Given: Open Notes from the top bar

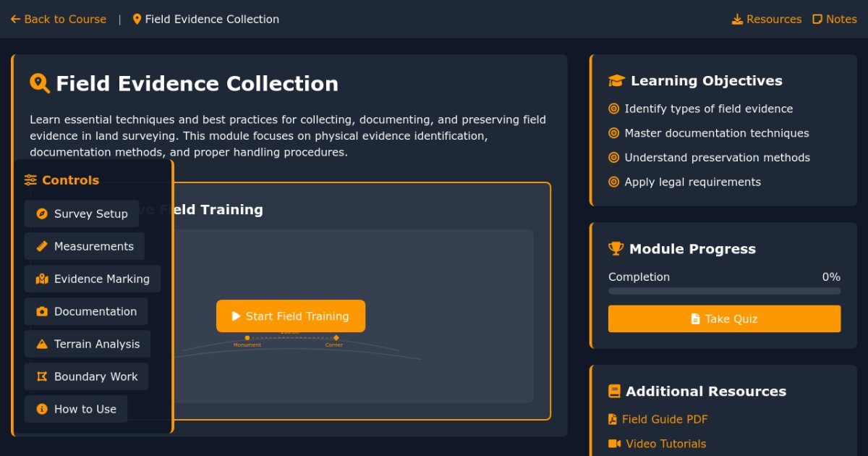Looking at the screenshot, I should click(834, 19).
